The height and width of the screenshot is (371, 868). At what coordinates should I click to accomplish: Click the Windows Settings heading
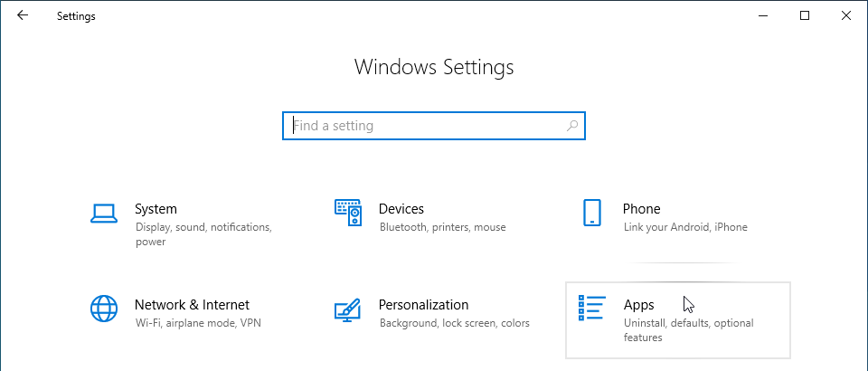tap(434, 68)
